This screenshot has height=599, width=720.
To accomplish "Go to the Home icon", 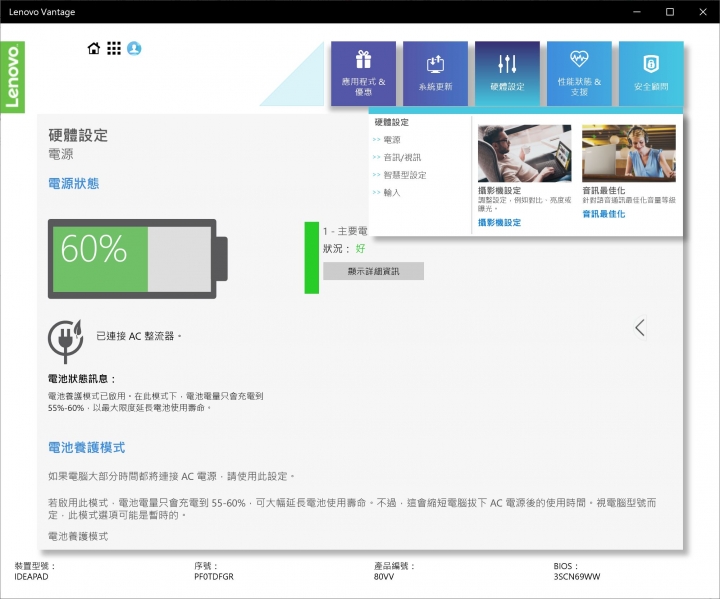I will (x=94, y=48).
